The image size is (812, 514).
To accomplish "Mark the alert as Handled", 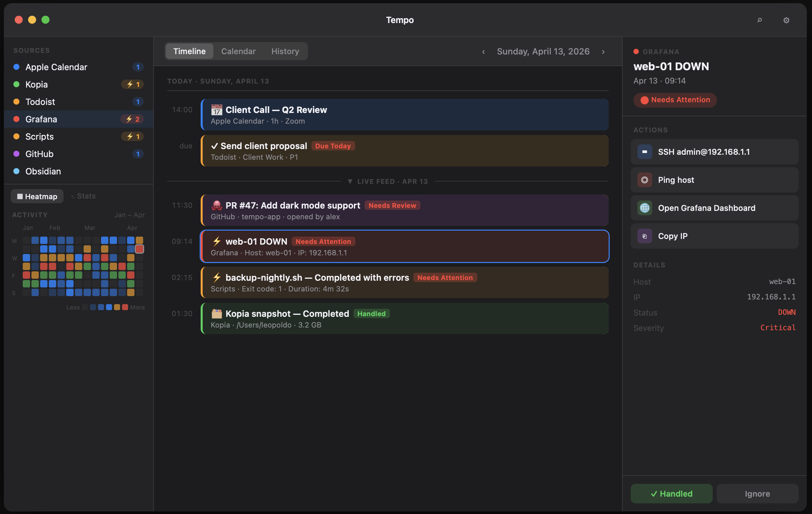I will [x=671, y=493].
